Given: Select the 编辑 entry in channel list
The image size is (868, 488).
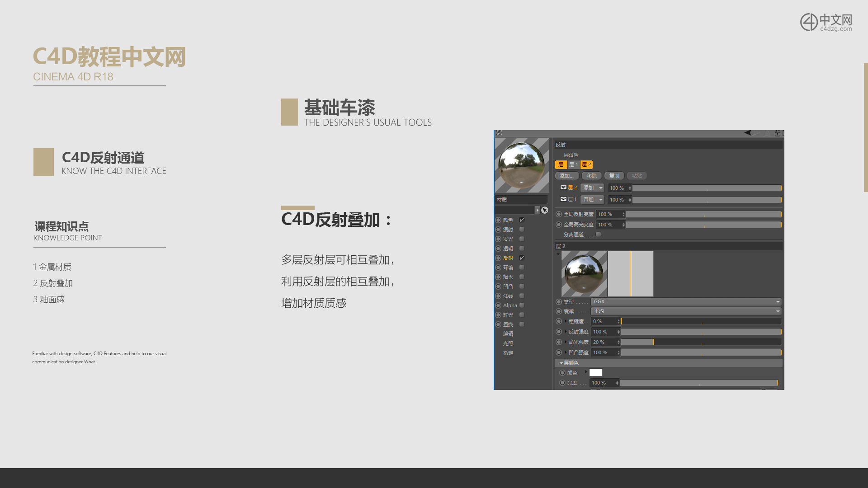Looking at the screenshot, I should [x=508, y=334].
